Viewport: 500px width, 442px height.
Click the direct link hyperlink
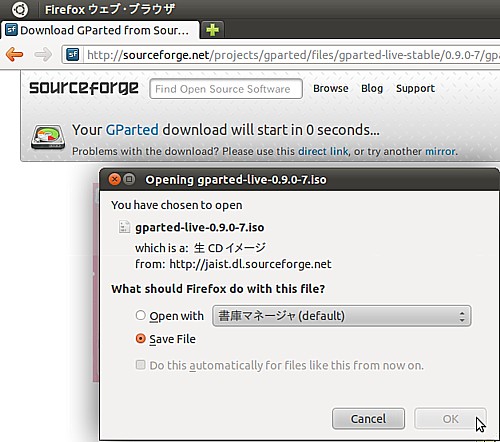pyautogui.click(x=323, y=151)
